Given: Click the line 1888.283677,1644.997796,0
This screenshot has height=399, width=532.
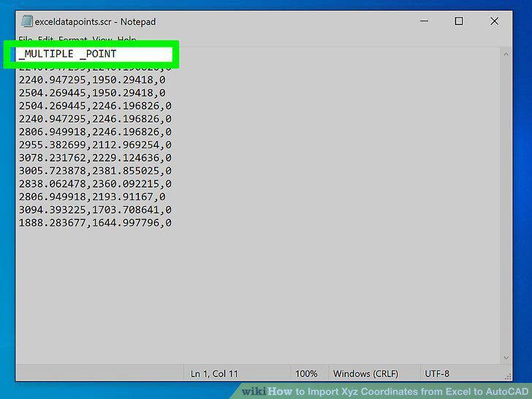Looking at the screenshot, I should pos(95,223).
